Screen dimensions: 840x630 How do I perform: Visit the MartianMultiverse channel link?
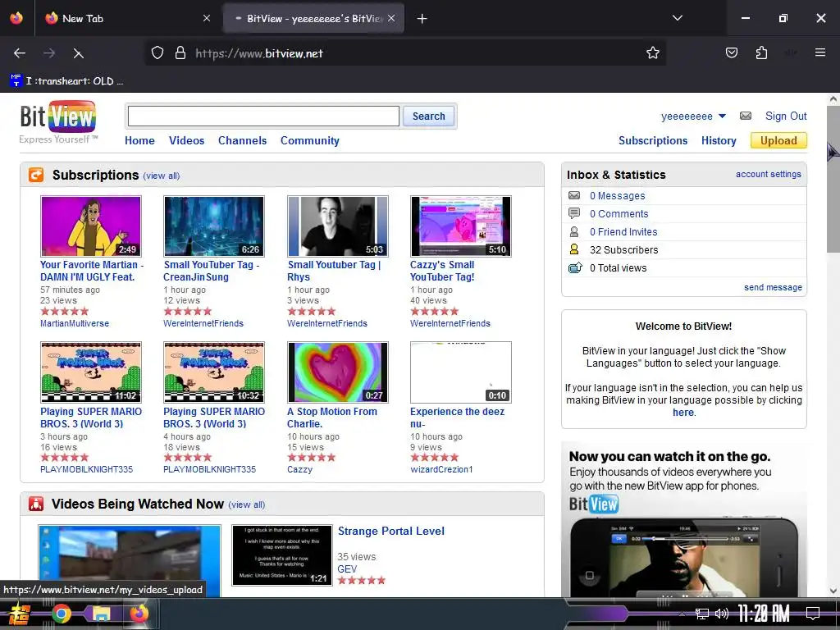click(x=75, y=323)
